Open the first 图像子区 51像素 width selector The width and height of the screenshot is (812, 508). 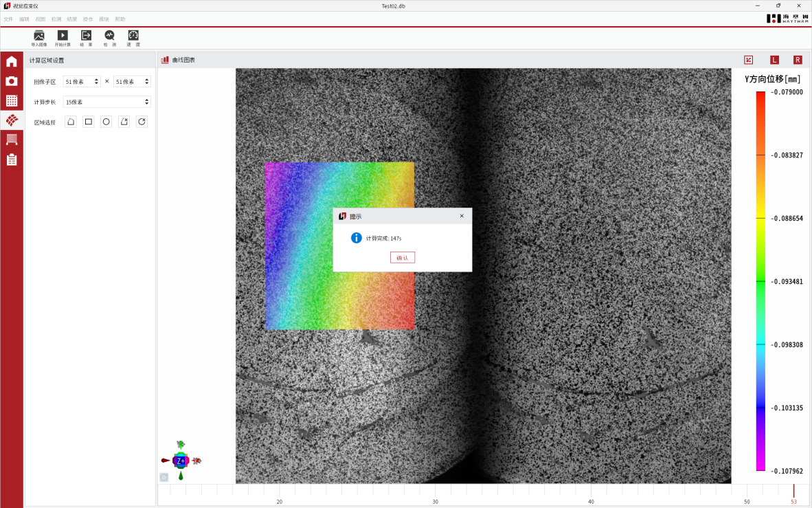pos(82,82)
